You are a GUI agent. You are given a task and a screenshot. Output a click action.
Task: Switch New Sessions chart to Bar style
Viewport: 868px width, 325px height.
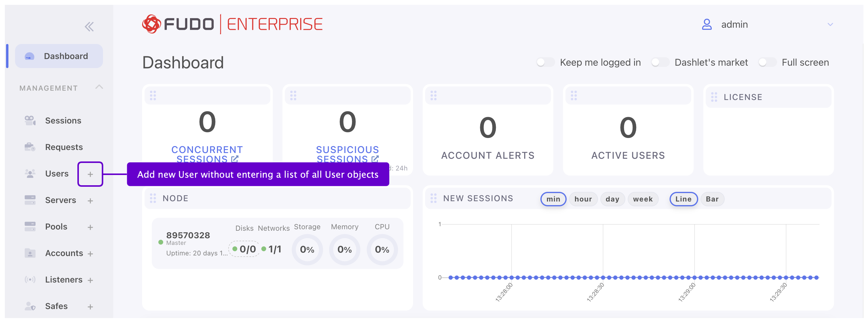click(712, 199)
